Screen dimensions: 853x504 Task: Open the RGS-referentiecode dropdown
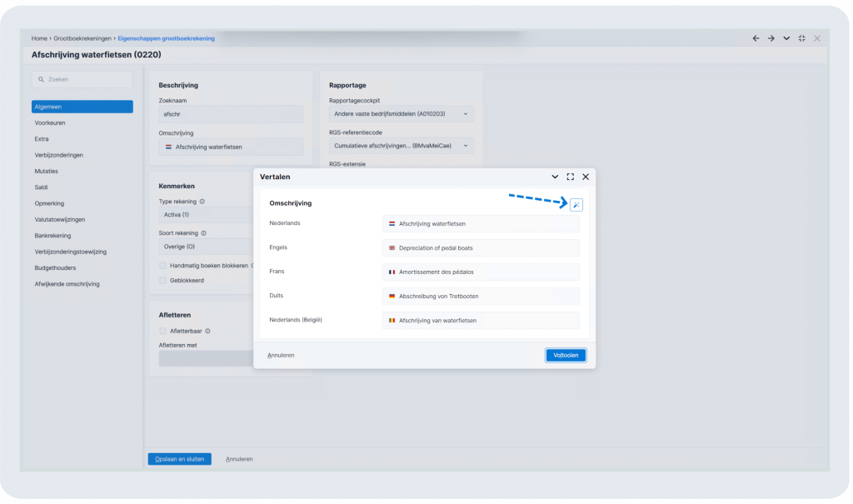click(401, 146)
